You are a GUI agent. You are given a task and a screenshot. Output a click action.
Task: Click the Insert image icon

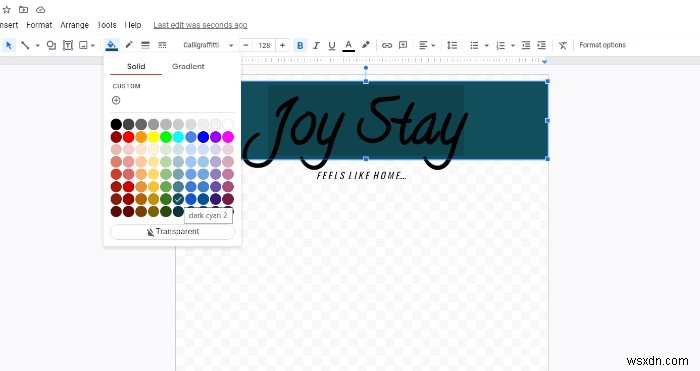(83, 45)
